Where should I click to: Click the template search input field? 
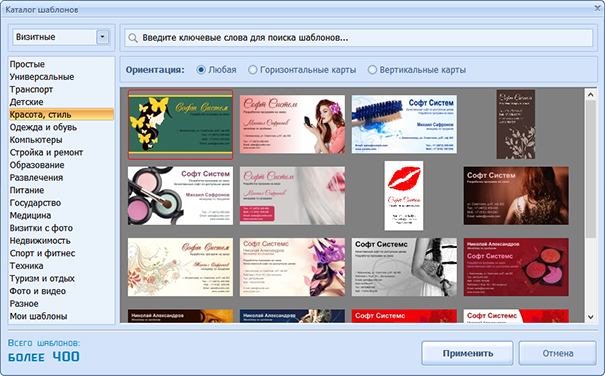coord(358,38)
